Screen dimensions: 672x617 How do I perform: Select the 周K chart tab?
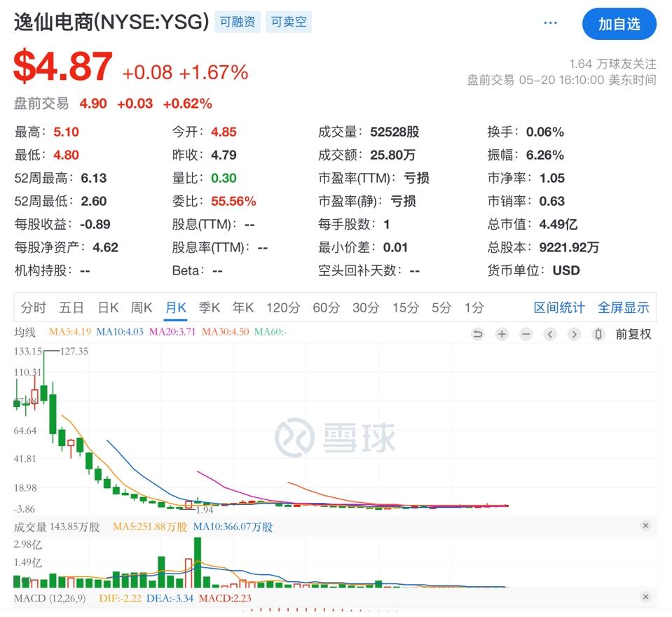(x=142, y=307)
